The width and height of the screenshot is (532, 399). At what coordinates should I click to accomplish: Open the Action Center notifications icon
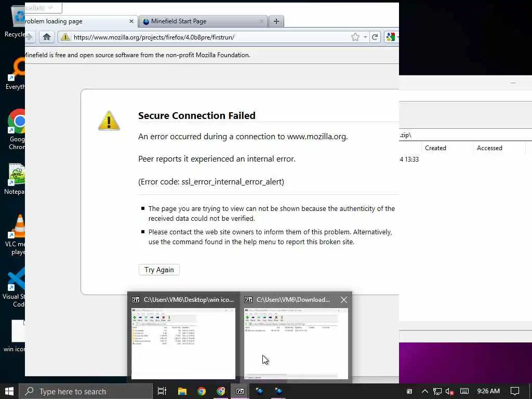point(515,391)
